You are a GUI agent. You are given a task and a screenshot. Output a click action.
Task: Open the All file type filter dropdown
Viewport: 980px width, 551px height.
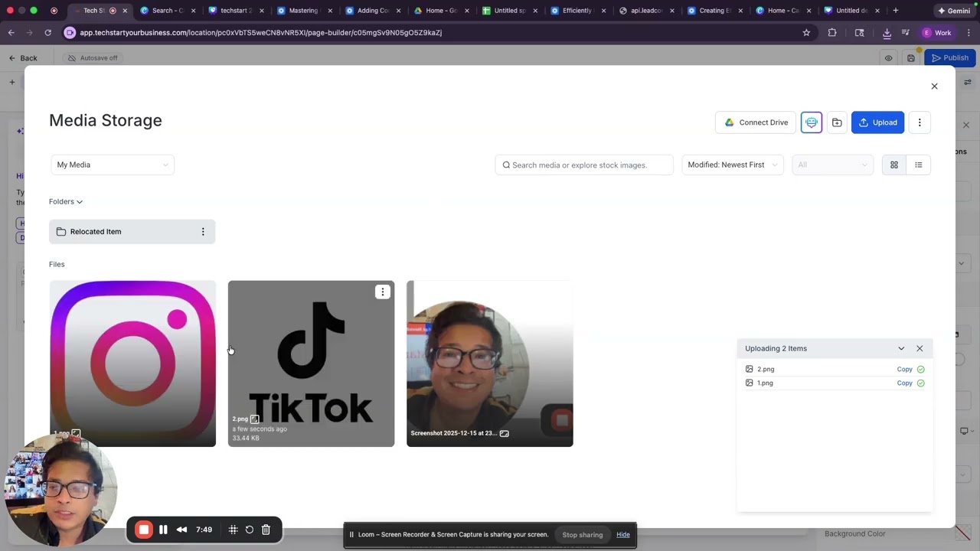pos(832,165)
